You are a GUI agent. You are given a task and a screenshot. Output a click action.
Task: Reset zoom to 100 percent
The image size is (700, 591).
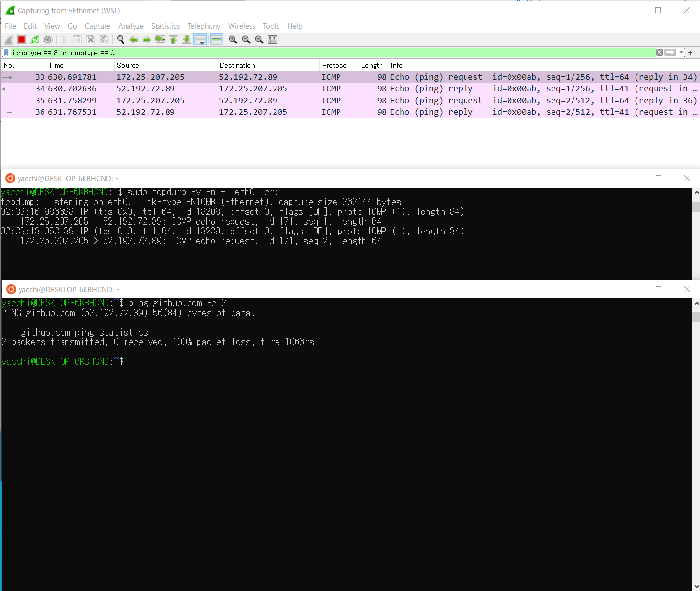tap(259, 40)
